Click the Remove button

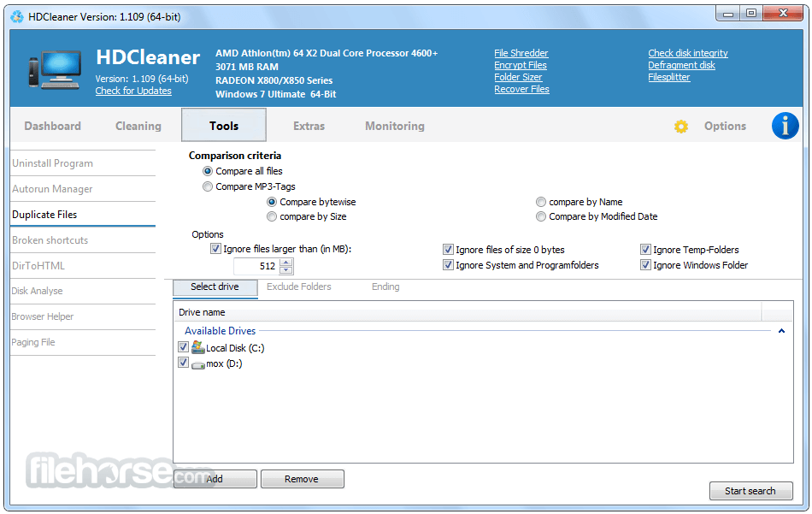click(x=302, y=479)
